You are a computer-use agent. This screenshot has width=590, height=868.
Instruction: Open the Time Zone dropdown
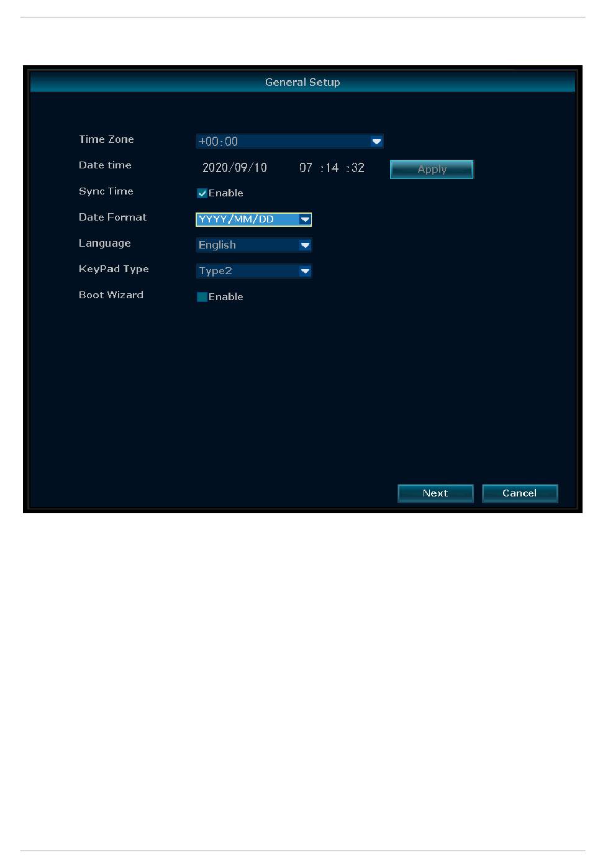(289, 141)
